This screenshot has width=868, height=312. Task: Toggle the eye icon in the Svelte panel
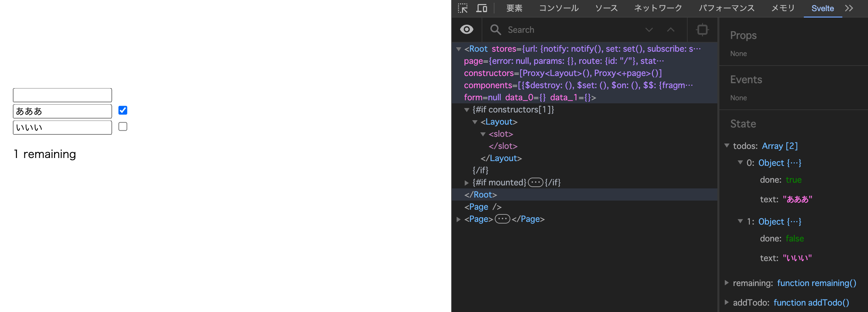466,30
